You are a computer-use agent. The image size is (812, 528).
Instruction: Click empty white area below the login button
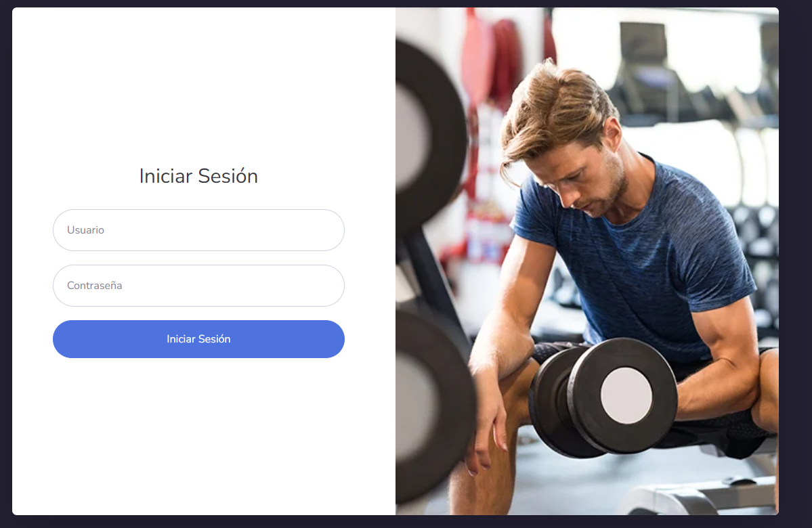pyautogui.click(x=198, y=435)
